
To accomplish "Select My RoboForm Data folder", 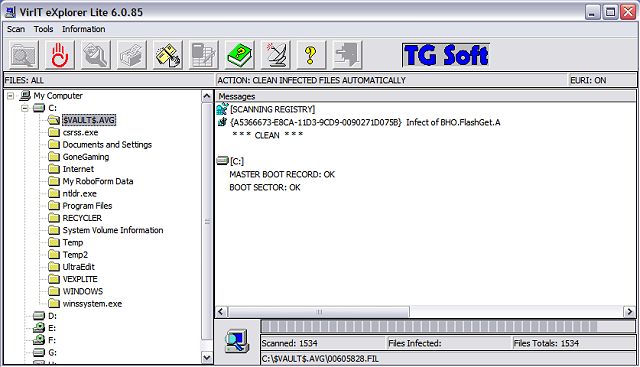I will click(x=98, y=181).
